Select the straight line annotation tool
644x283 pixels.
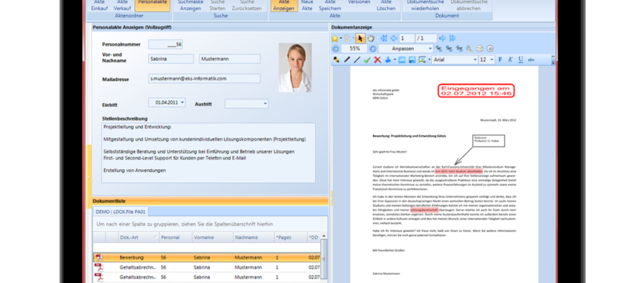coord(357,60)
